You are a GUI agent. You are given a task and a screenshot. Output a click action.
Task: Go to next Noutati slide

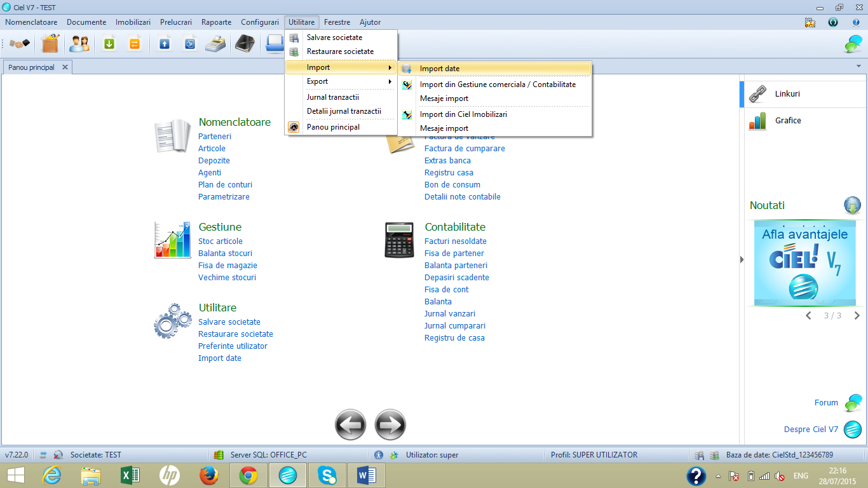pos(857,316)
